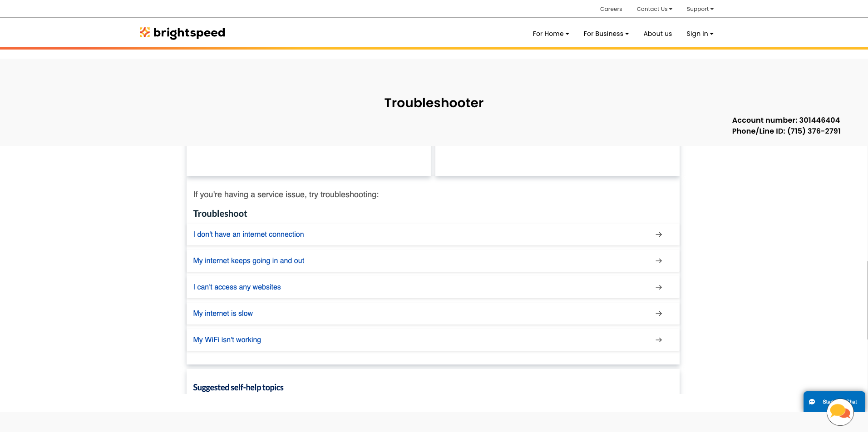Select I can't access any websites

[237, 287]
